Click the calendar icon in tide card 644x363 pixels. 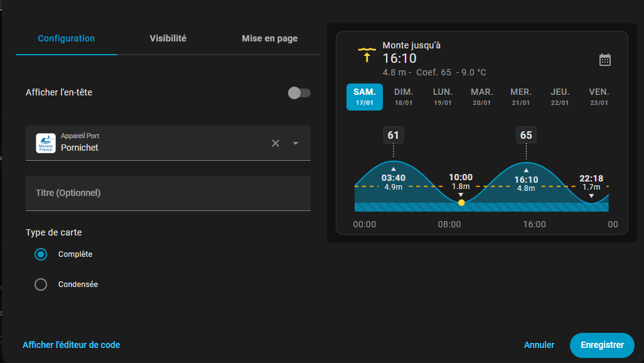tap(604, 60)
